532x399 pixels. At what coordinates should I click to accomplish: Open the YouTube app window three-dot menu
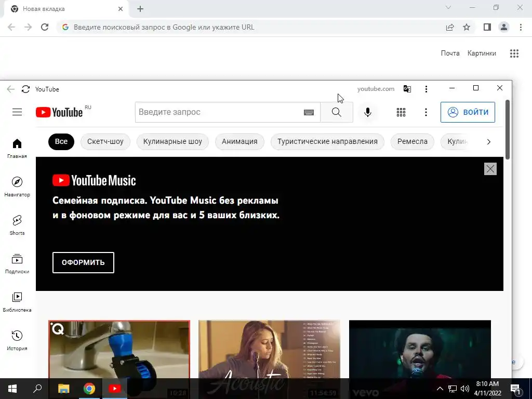(426, 89)
